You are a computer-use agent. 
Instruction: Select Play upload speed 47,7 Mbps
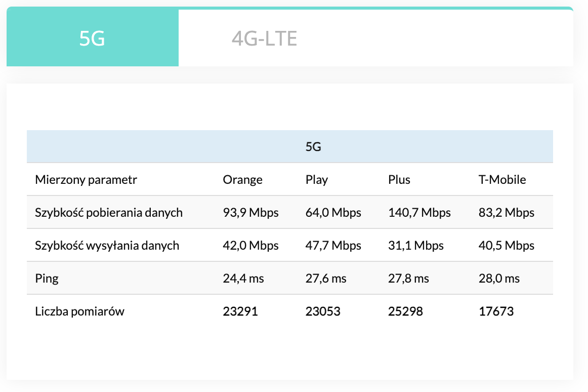point(333,246)
